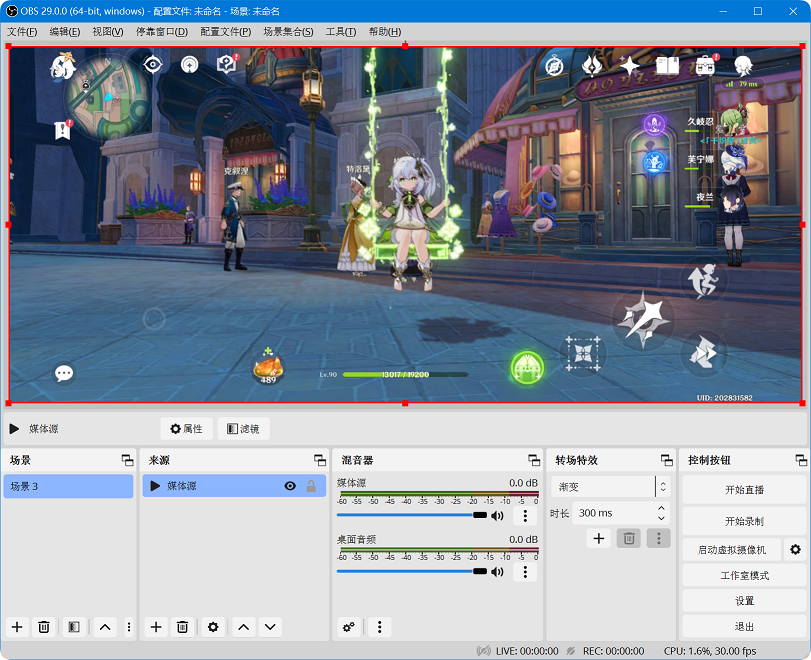The width and height of the screenshot is (811, 660).
Task: Open 设置 settings button
Action: pyautogui.click(x=744, y=601)
